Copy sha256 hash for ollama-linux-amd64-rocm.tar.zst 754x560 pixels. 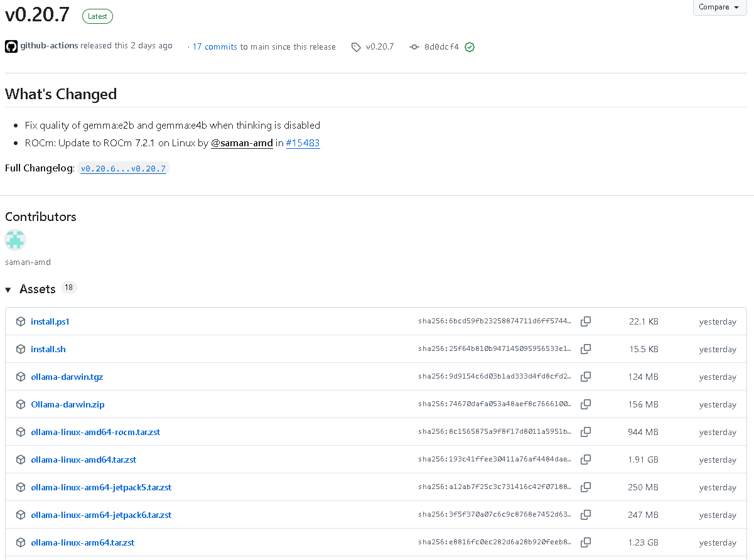point(586,432)
